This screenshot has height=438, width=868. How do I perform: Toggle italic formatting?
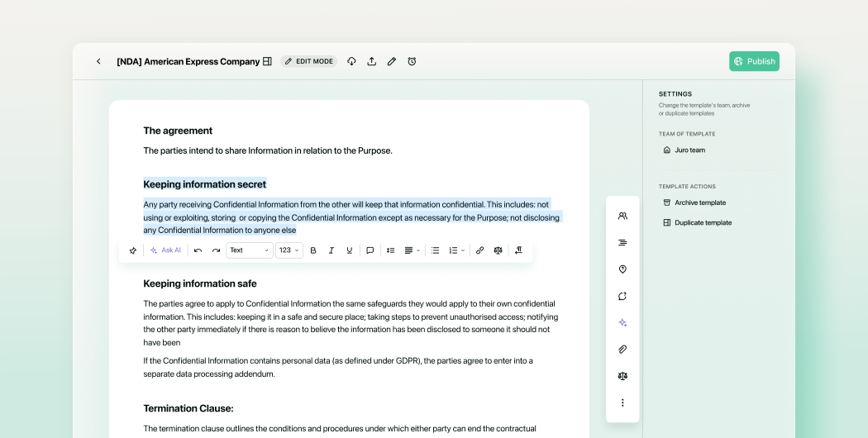pyautogui.click(x=331, y=250)
